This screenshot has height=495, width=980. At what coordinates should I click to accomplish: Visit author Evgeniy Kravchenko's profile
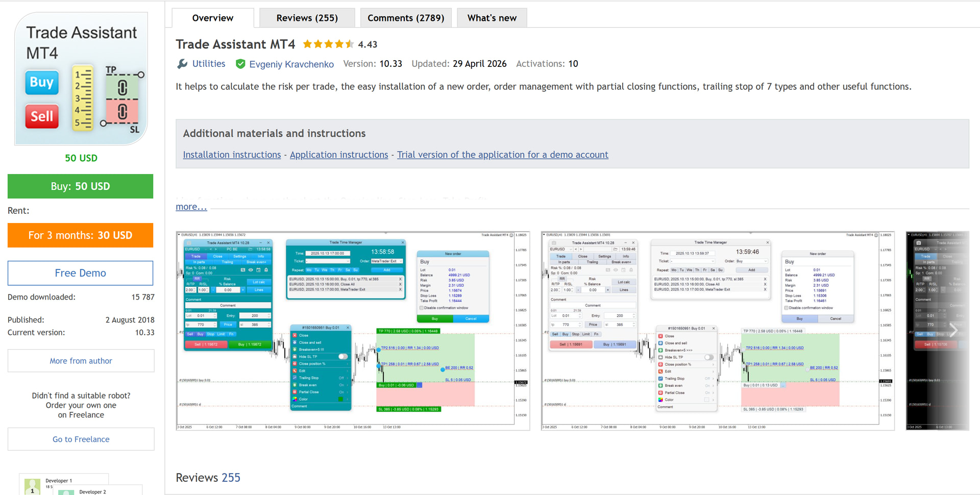pyautogui.click(x=291, y=64)
